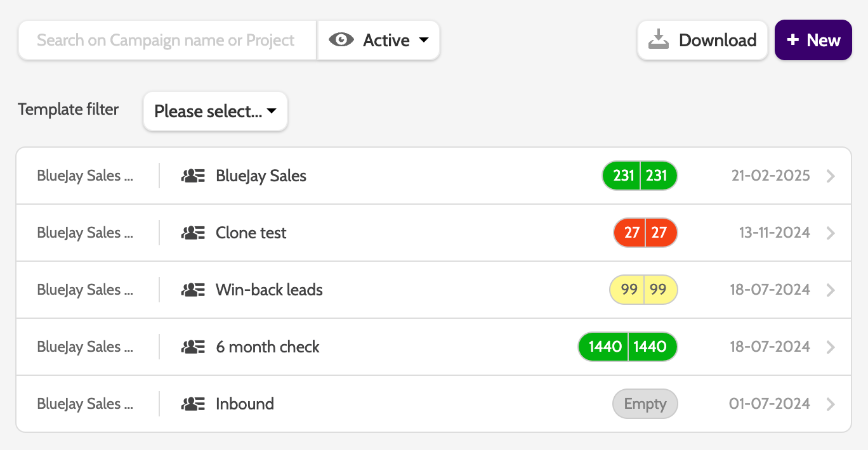Open the Active status dropdown
The height and width of the screenshot is (450, 868).
tap(379, 41)
